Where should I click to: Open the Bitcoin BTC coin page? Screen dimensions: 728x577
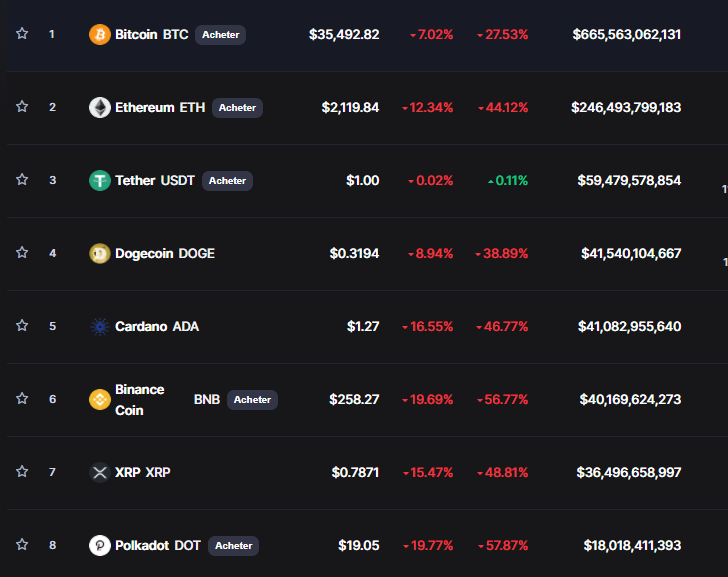coord(151,35)
